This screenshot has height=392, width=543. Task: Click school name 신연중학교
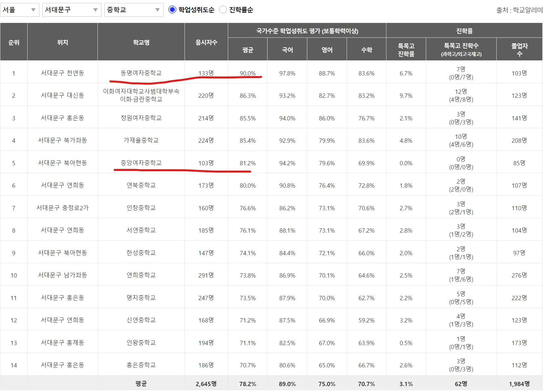tap(141, 320)
